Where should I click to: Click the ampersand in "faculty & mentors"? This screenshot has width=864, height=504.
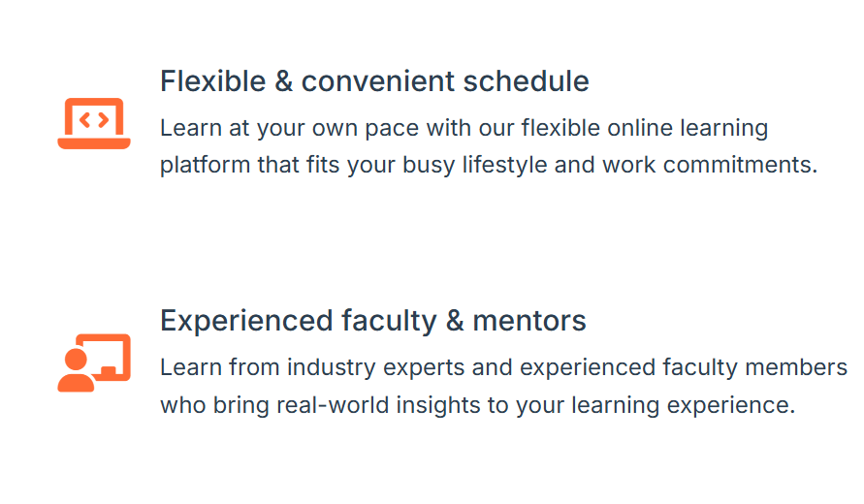click(x=455, y=321)
